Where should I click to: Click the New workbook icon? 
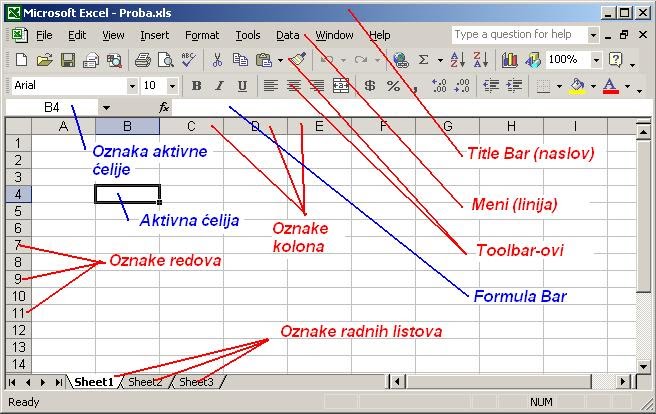(21, 60)
